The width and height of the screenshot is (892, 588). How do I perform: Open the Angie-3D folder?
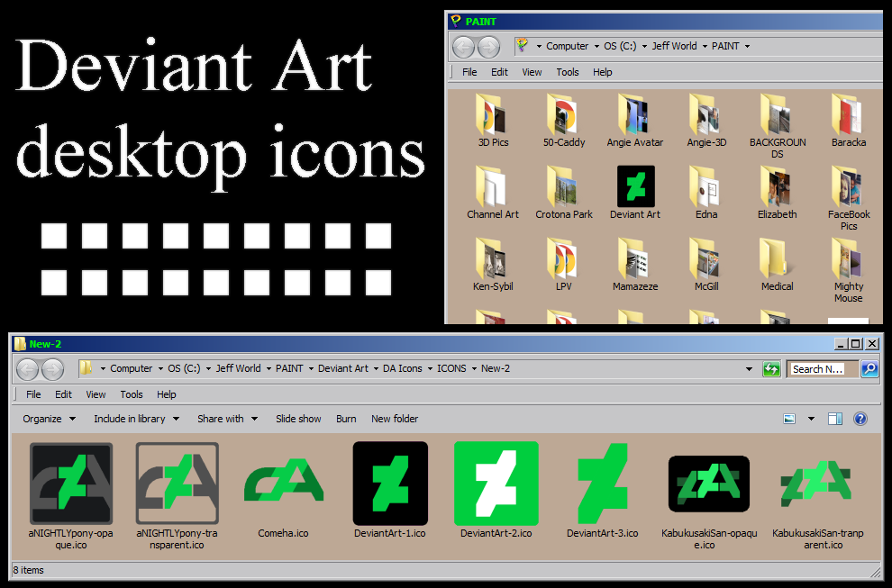coord(706,120)
